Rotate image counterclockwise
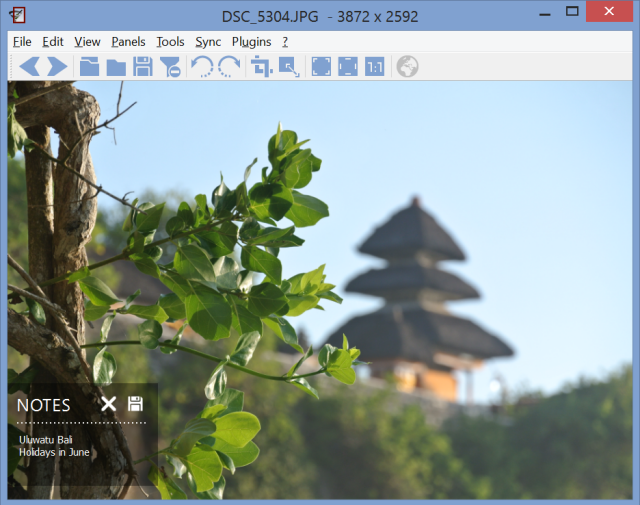 [202, 66]
